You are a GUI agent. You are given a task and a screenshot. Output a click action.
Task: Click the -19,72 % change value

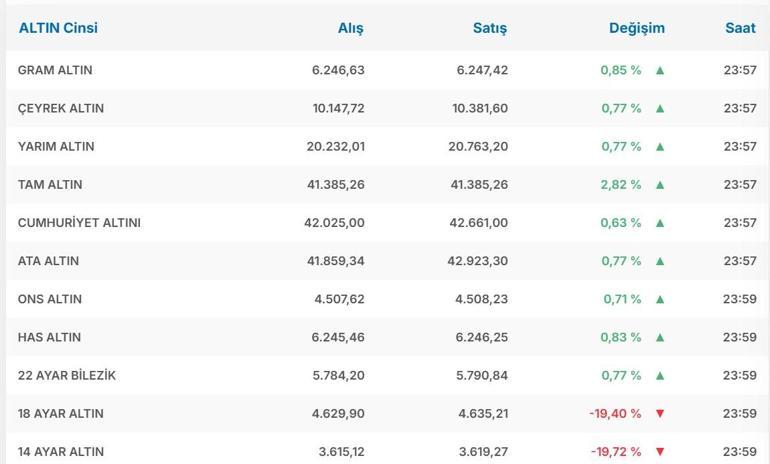tap(616, 451)
